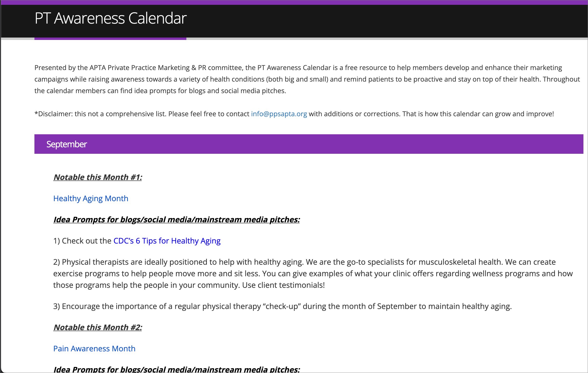Click the Notable this Month #2 heading

click(x=98, y=327)
